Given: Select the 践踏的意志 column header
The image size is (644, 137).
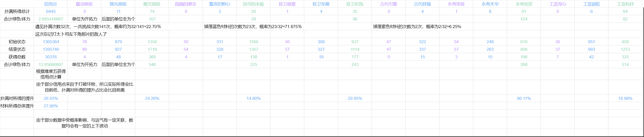Looking at the screenshot, I should click(x=186, y=4).
